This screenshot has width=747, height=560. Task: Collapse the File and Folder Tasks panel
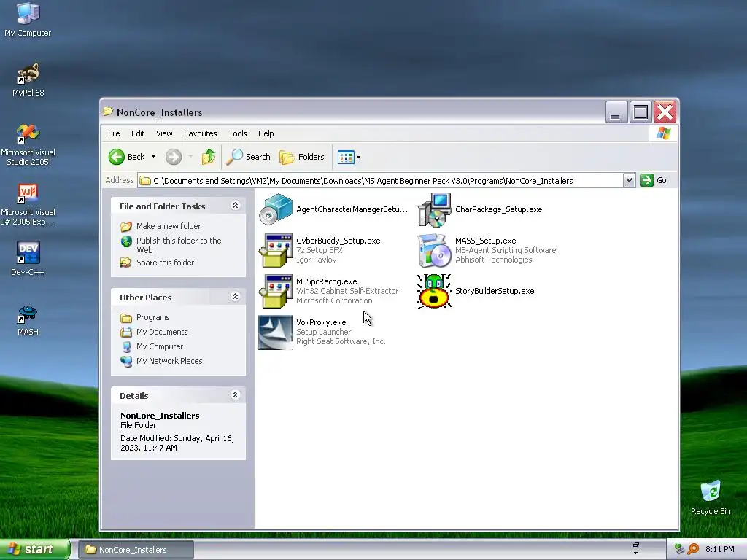coord(235,206)
